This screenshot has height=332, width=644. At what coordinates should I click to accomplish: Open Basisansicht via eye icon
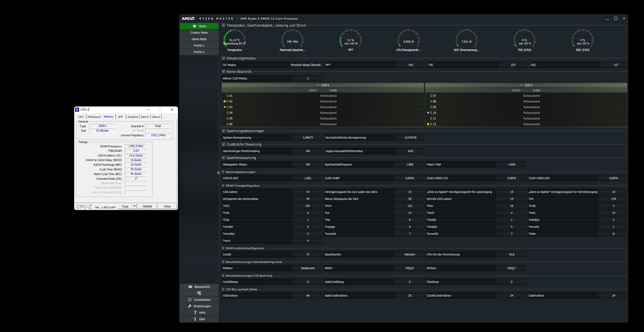190,287
